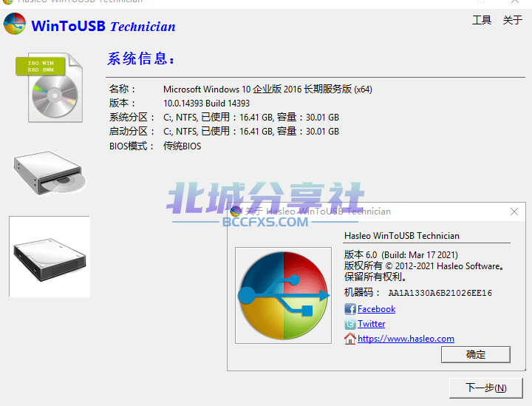Close the About Hasleo WinToUSB dialog
Viewport: 532px width, 406px height.
tap(514, 212)
